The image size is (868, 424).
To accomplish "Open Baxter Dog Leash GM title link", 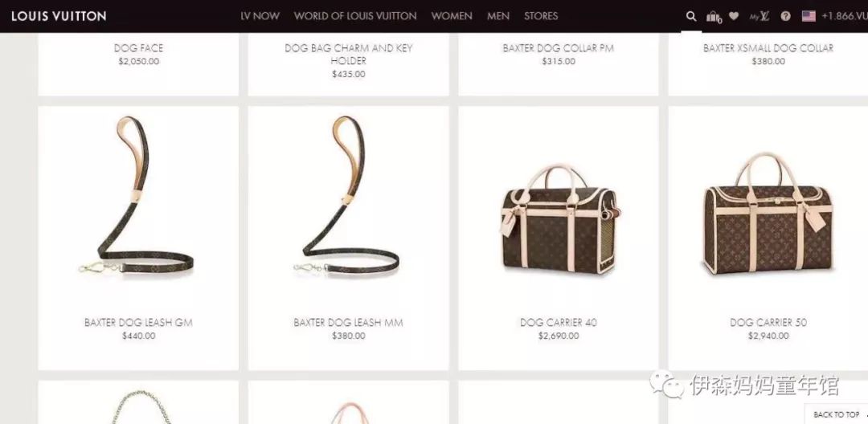I will pyautogui.click(x=138, y=322).
